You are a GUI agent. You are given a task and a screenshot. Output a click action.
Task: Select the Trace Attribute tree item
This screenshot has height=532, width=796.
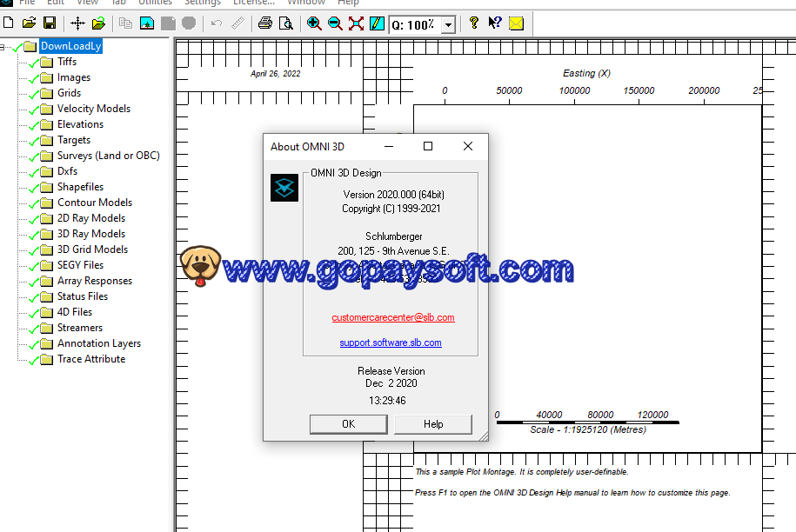(x=91, y=360)
